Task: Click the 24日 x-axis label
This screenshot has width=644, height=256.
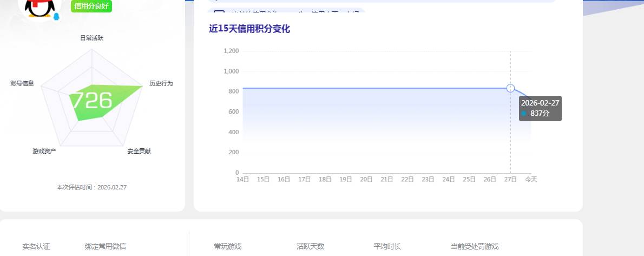Action: (x=449, y=179)
